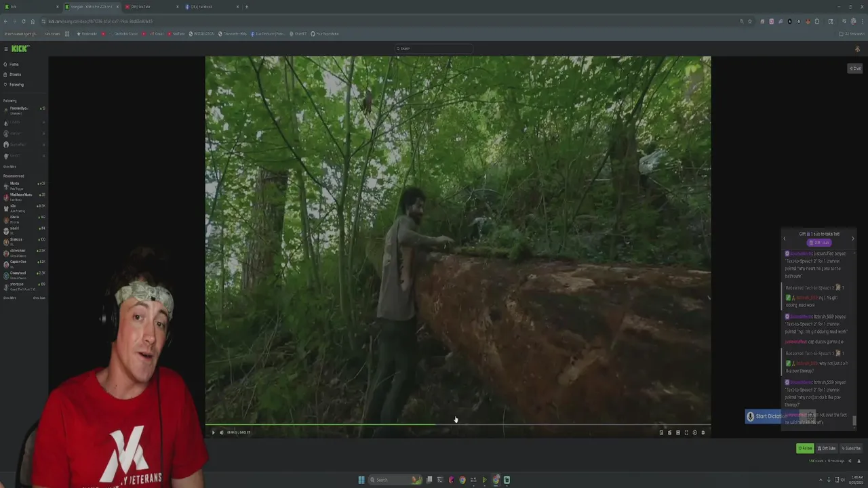Click Show Less under Recommended list

[x=39, y=298]
